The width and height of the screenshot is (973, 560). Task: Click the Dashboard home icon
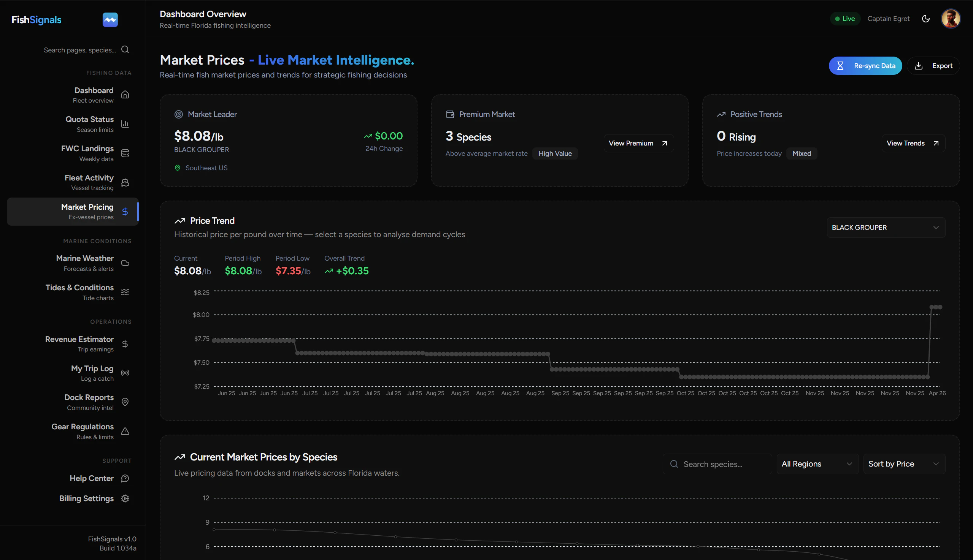125,95
